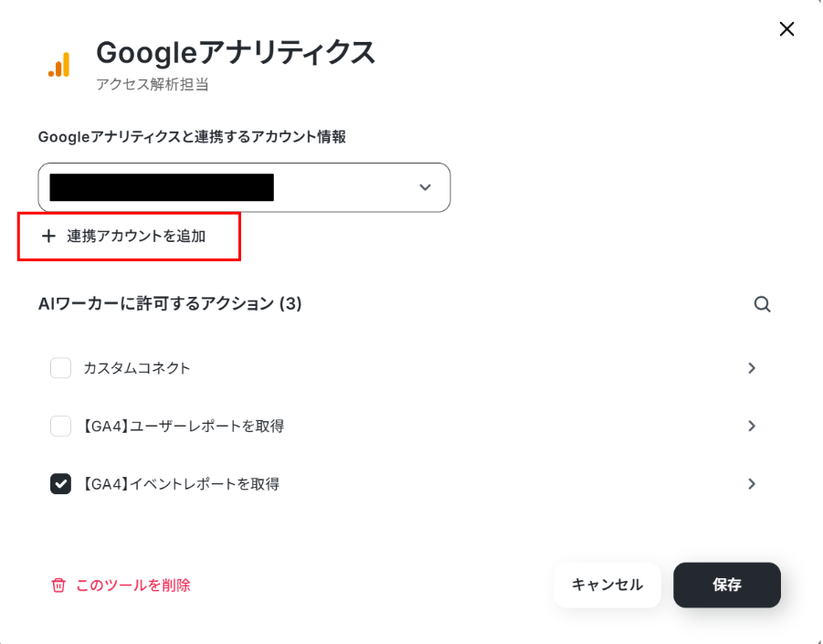Uncheck the 【GA4】イベントレポートを取得 checkbox
This screenshot has height=644, width=823.
click(61, 484)
